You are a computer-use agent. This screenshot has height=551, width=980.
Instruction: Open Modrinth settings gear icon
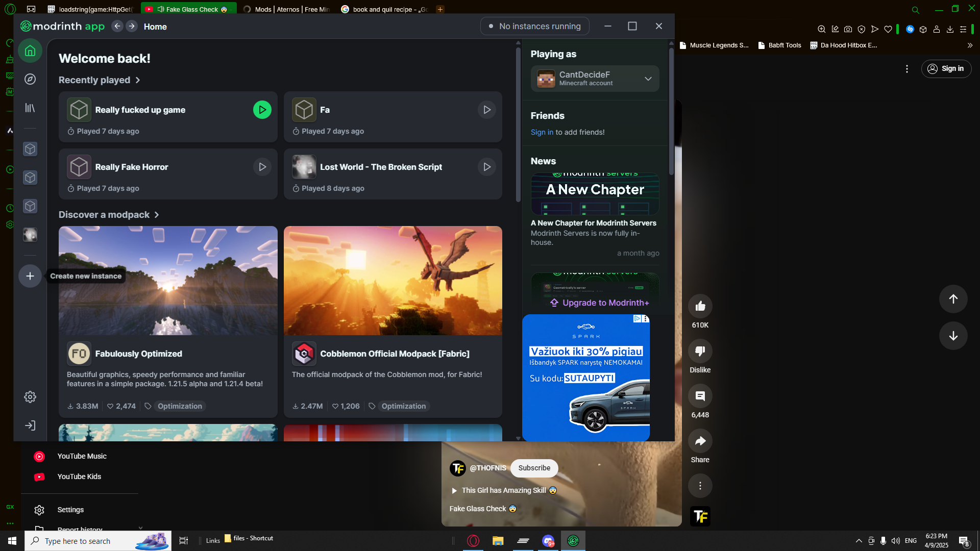(30, 397)
